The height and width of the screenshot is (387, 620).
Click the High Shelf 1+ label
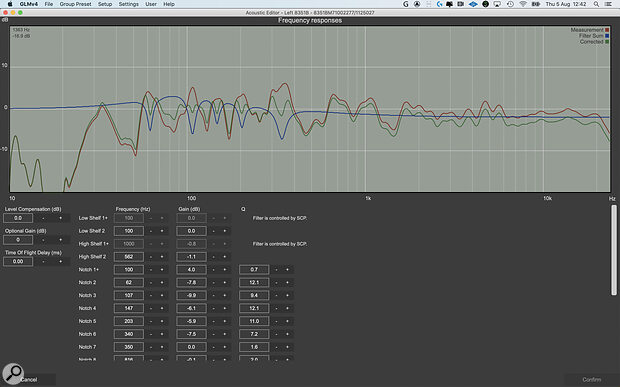click(93, 244)
